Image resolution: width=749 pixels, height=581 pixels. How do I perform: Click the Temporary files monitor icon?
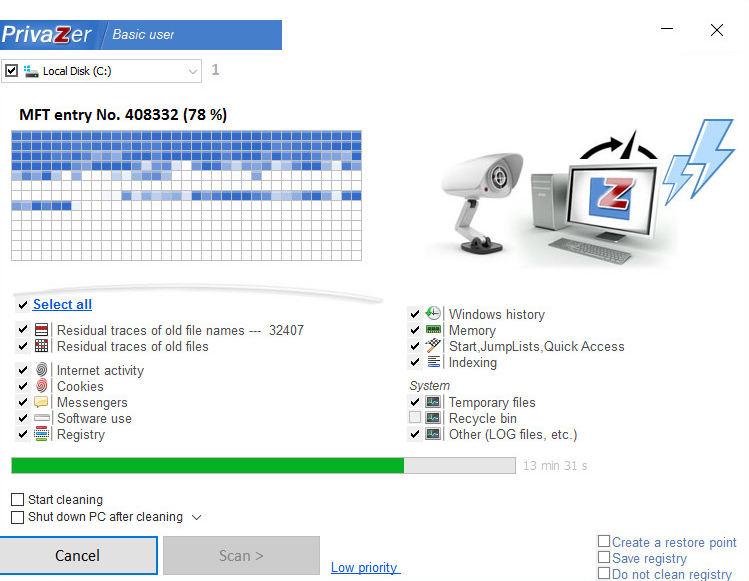(433, 402)
